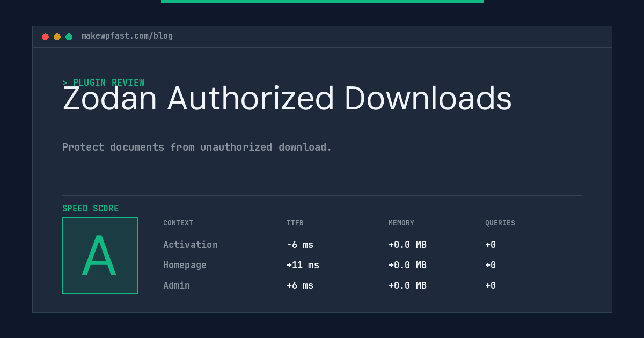Click the '+11 ms' Homepage TTFB value

(303, 265)
